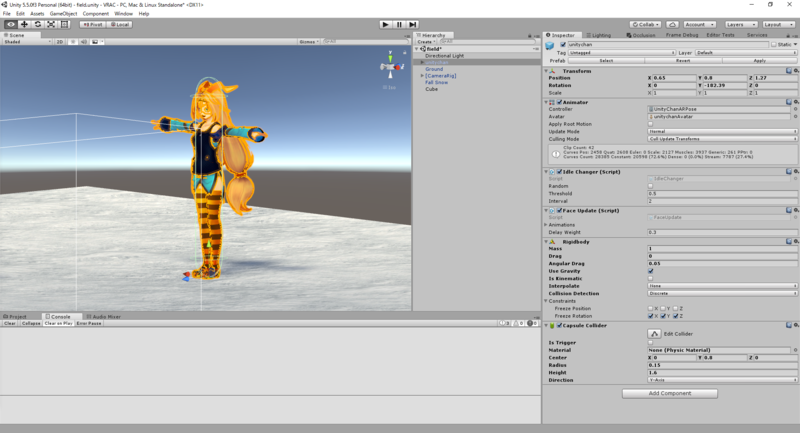Select the Rotate tool
800x433 pixels.
[38, 24]
